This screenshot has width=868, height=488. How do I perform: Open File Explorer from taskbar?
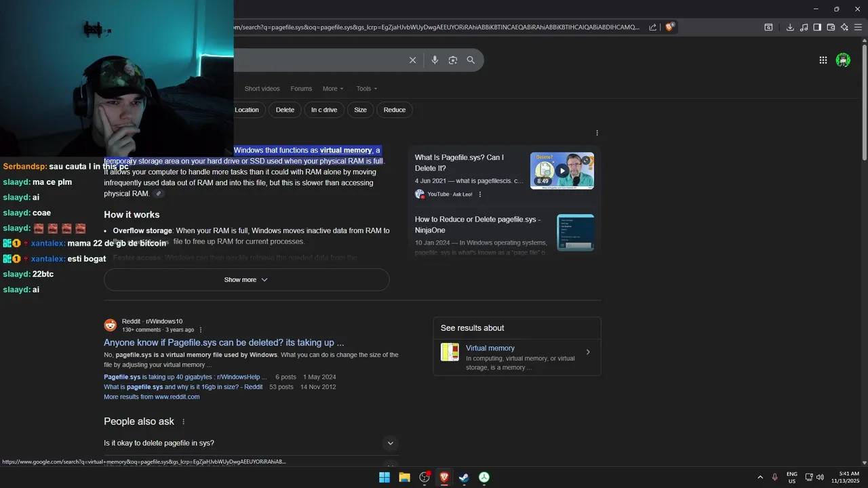tap(404, 477)
